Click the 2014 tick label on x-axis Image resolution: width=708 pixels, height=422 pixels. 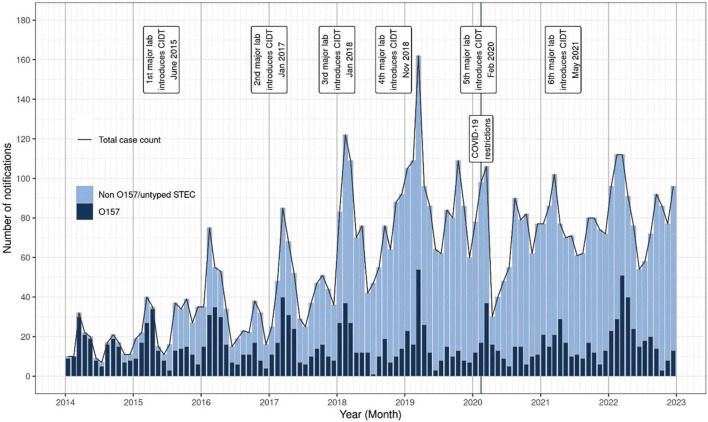pos(65,403)
